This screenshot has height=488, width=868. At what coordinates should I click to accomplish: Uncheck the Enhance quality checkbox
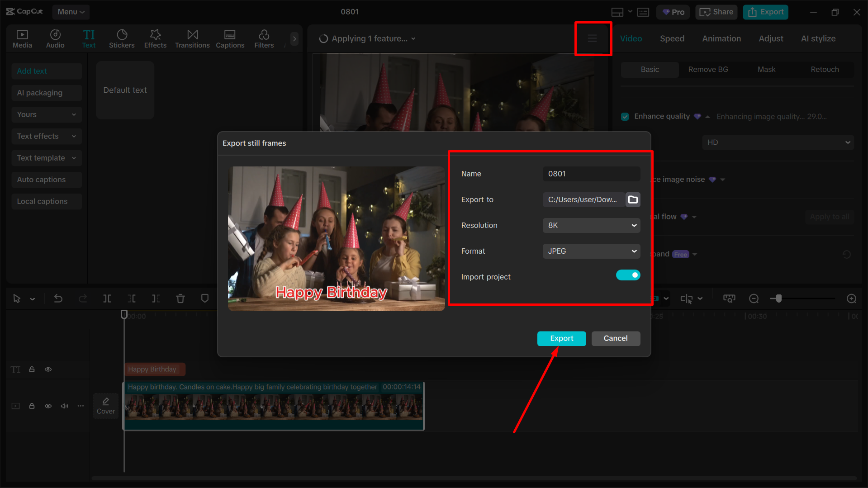(624, 116)
